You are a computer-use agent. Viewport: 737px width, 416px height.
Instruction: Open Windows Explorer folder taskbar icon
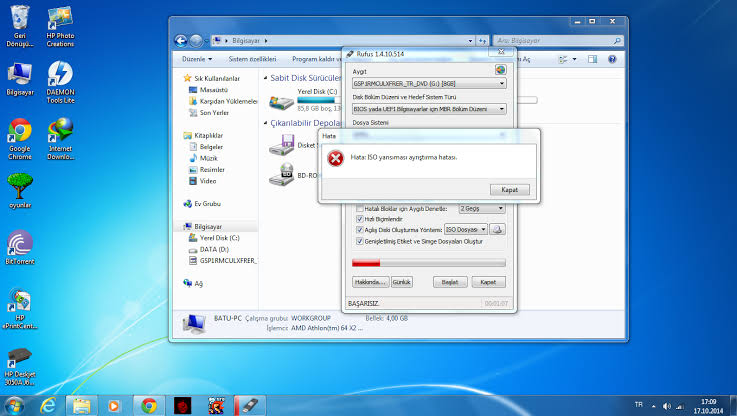pos(81,405)
